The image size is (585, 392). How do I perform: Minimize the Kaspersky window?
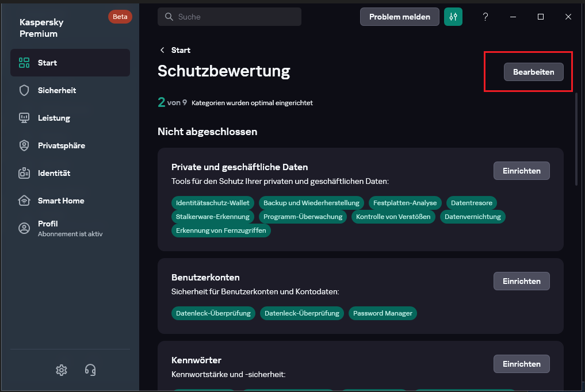pyautogui.click(x=513, y=17)
